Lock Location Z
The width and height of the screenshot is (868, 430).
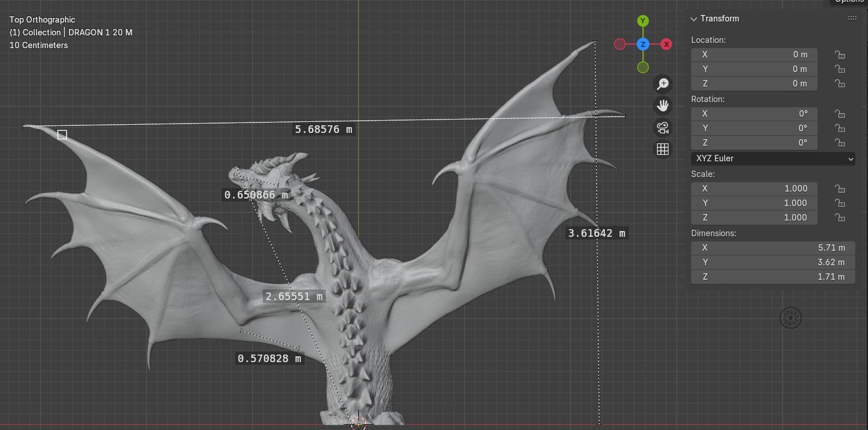(x=840, y=84)
